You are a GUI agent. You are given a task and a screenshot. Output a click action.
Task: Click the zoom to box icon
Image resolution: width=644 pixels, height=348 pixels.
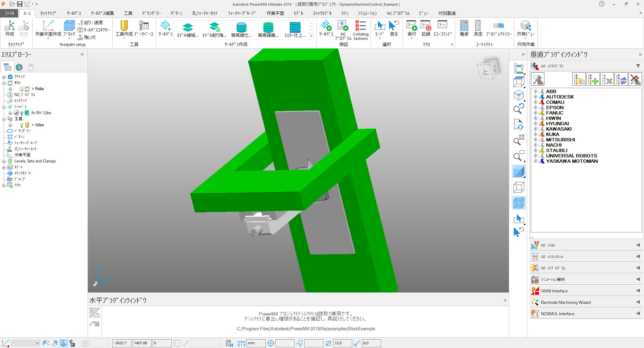click(519, 156)
